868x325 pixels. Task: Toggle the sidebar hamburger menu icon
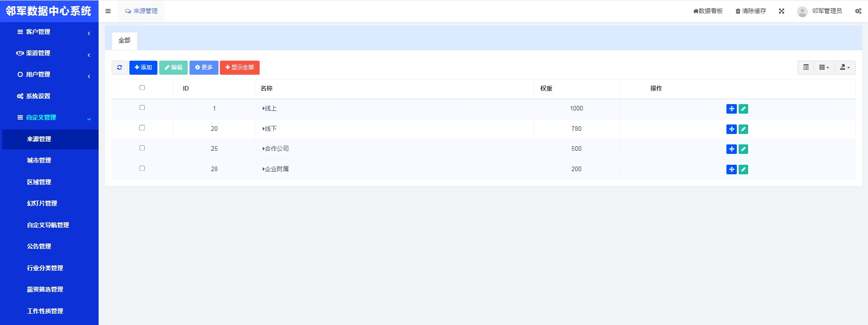tap(108, 11)
